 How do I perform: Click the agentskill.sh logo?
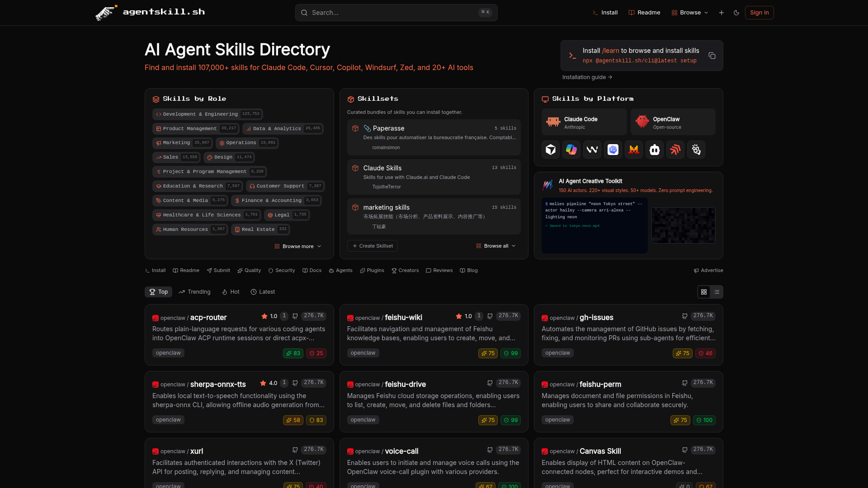point(150,12)
